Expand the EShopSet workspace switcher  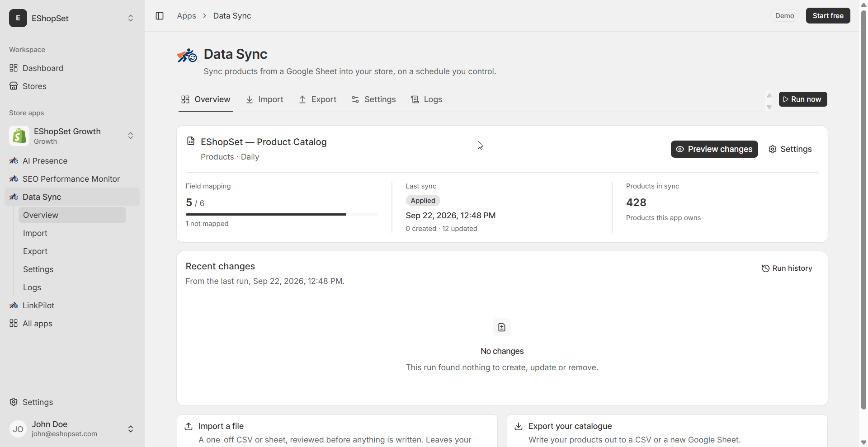131,18
